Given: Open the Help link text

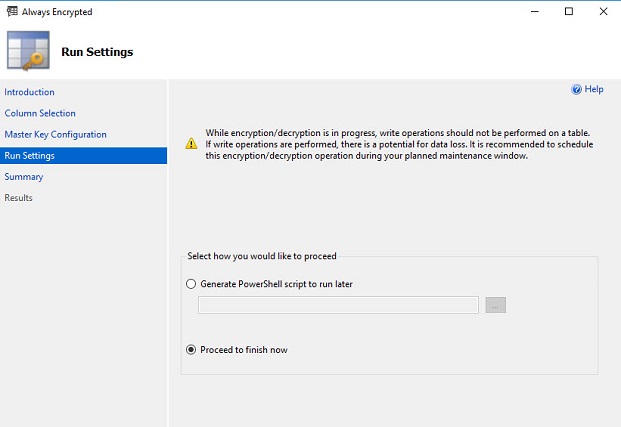Looking at the screenshot, I should pos(594,89).
